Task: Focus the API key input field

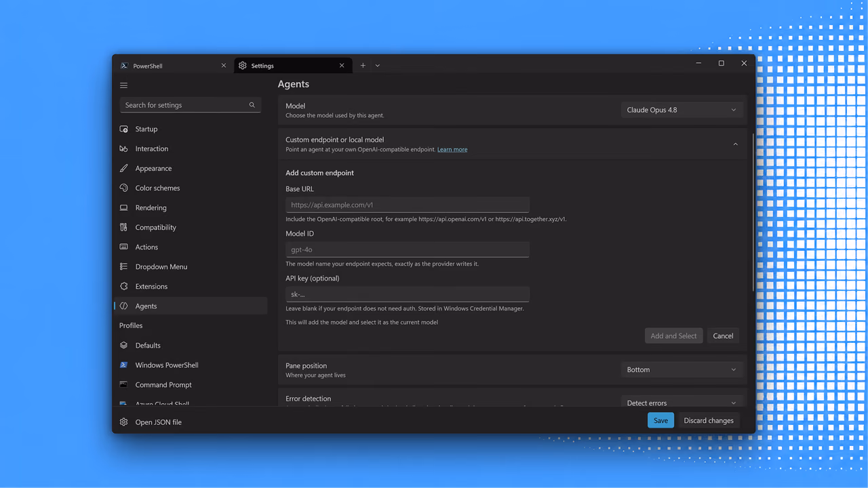Action: point(408,294)
